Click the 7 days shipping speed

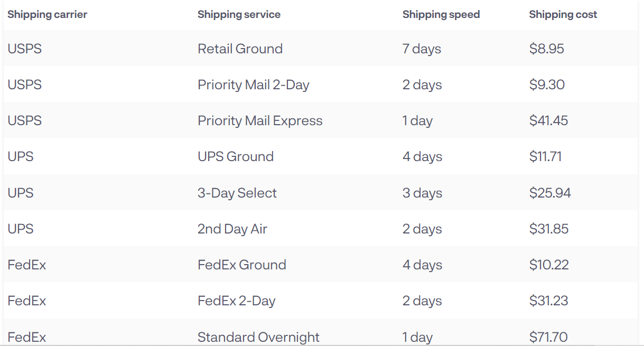point(422,49)
